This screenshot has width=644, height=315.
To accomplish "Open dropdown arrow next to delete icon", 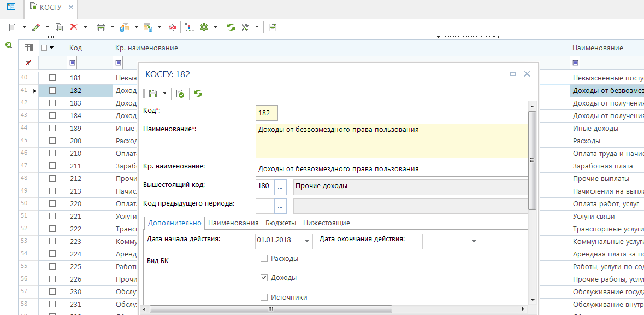I will click(85, 27).
